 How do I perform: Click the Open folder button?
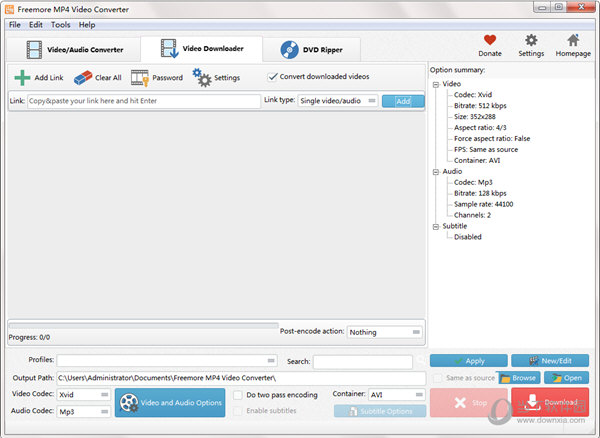pyautogui.click(x=566, y=378)
